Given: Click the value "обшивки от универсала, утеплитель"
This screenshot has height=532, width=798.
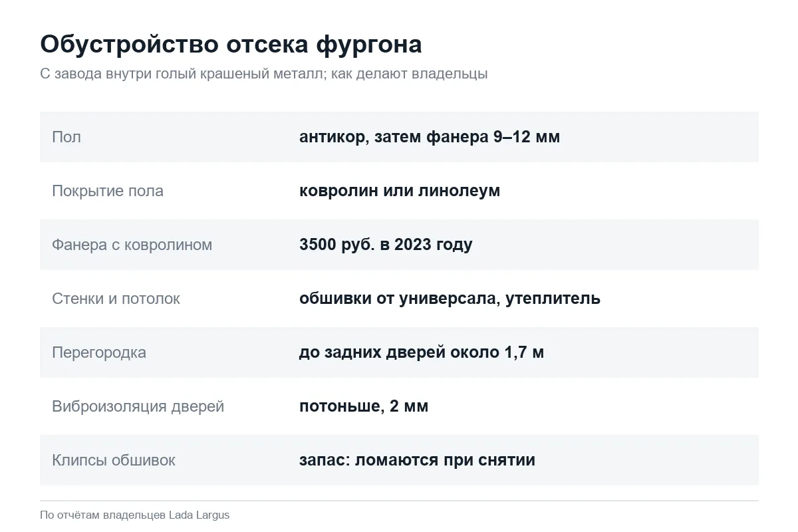Looking at the screenshot, I should click(450, 299).
